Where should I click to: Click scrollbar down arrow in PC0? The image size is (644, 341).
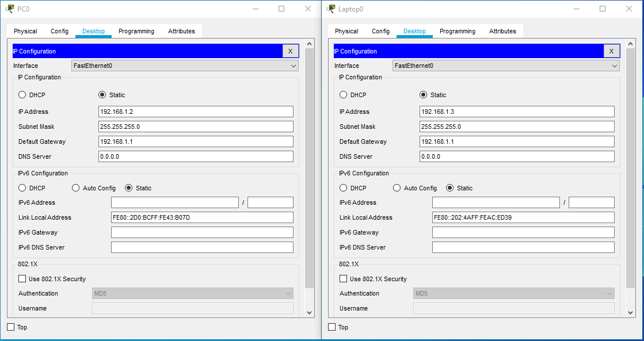click(x=310, y=313)
